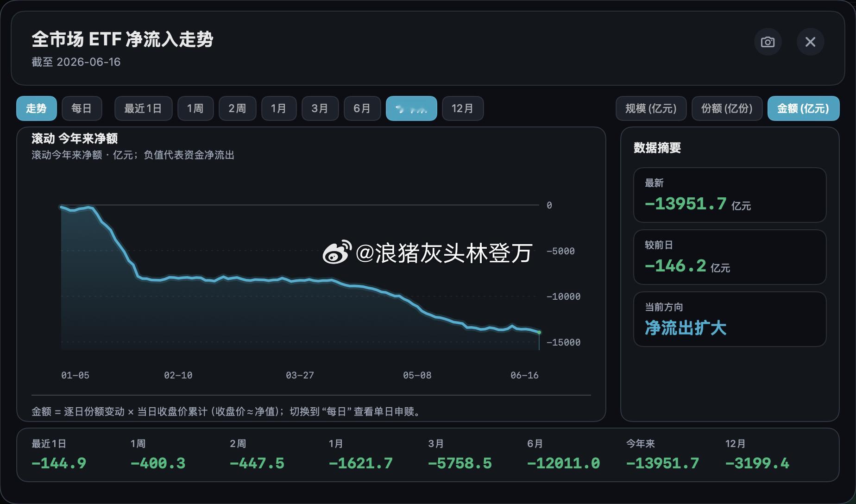Click the 02-10 date axis label
The width and height of the screenshot is (856, 504).
[x=178, y=375]
